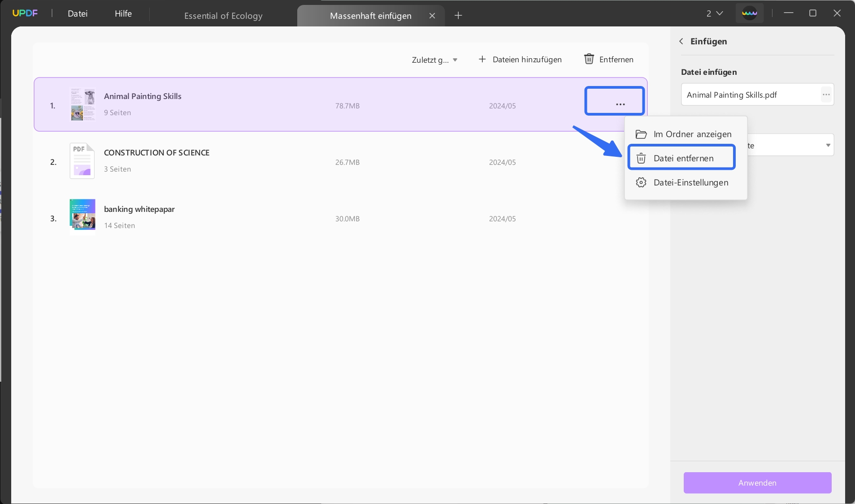The image size is (855, 504).
Task: Click the banking whitepapar thumbnail
Action: click(82, 216)
